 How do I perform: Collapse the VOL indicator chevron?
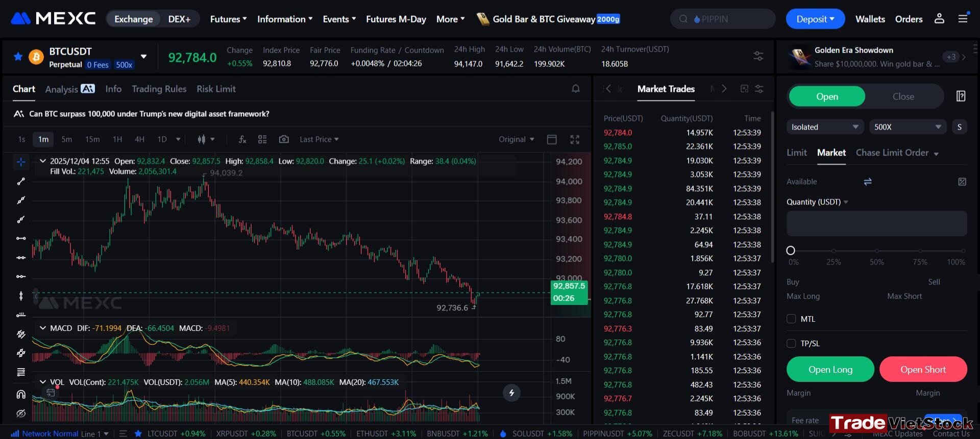point(42,382)
